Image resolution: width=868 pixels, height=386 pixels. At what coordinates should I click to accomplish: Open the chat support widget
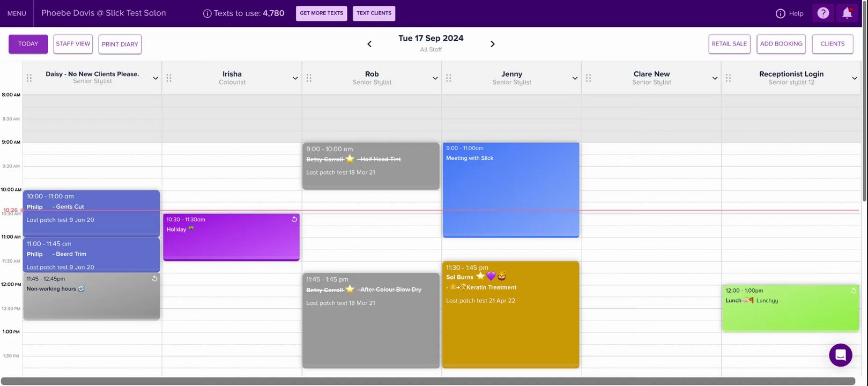[x=840, y=355]
